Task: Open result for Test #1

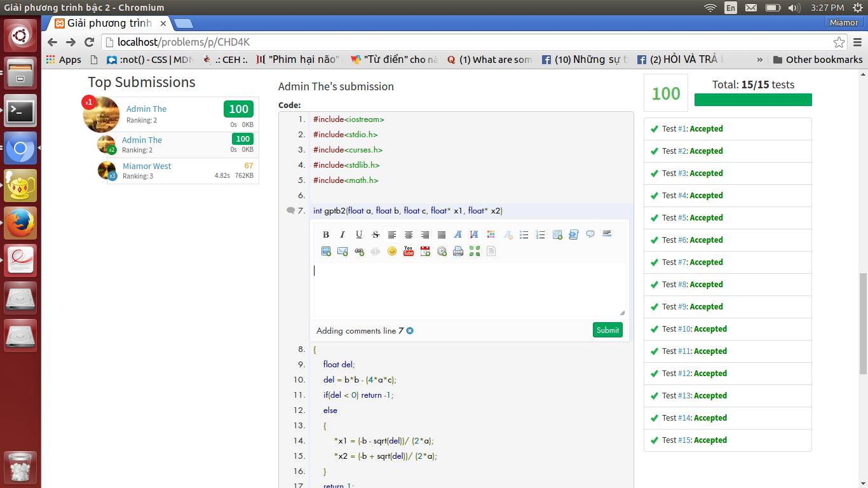Action: coord(728,129)
